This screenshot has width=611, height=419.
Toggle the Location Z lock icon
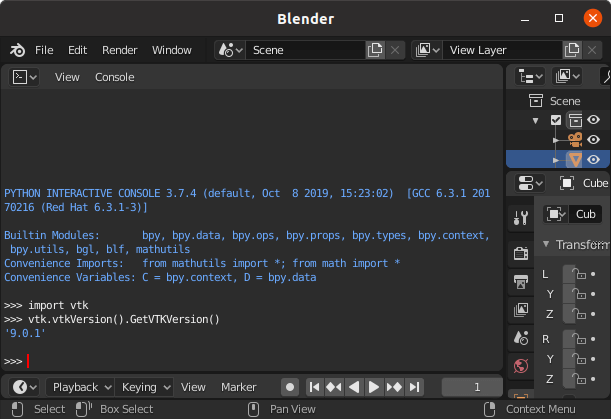point(579,313)
